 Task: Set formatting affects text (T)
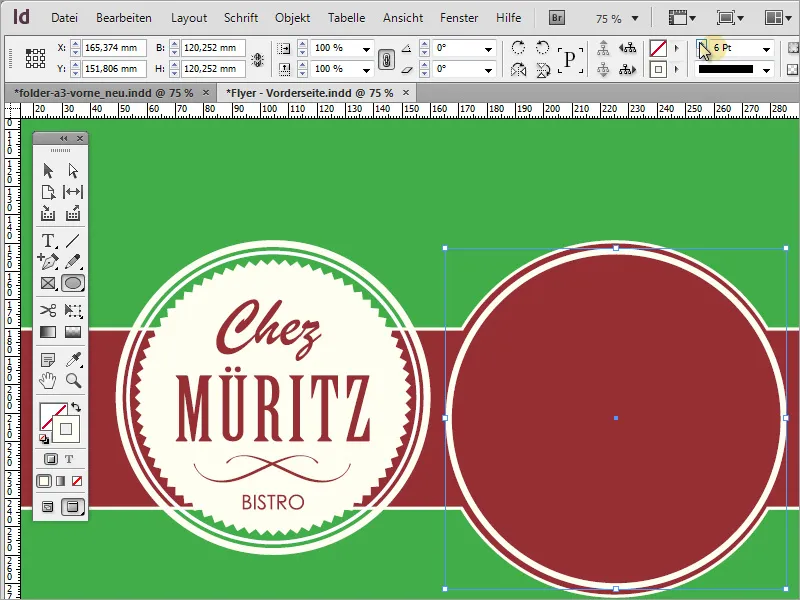tap(69, 459)
